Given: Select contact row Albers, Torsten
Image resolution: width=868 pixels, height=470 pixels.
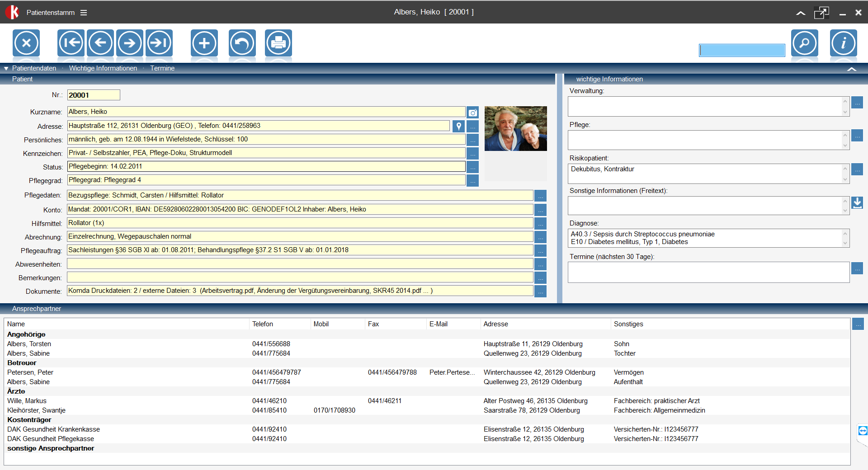Looking at the screenshot, I should click(x=427, y=344).
